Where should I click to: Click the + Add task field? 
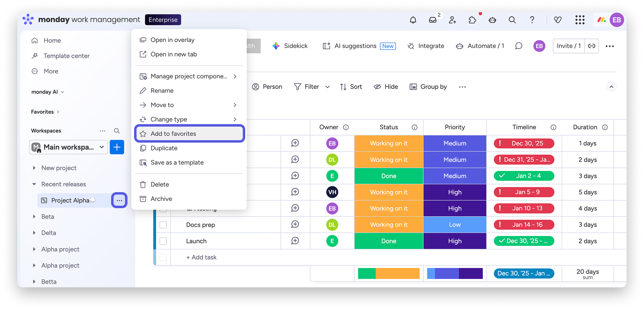(201, 257)
